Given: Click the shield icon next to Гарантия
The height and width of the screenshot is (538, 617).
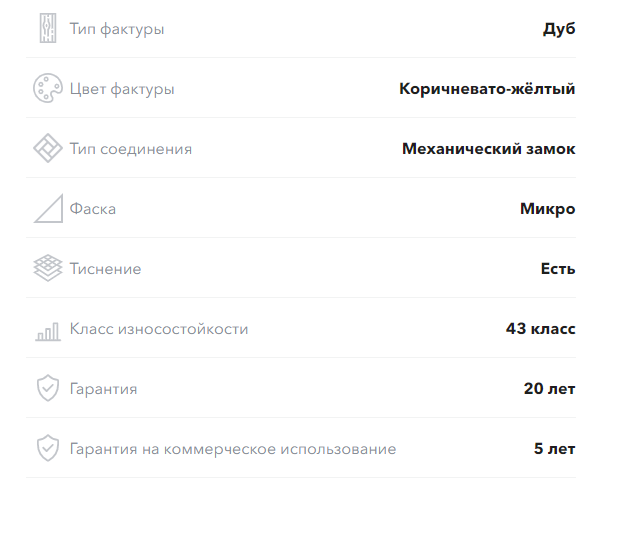Looking at the screenshot, I should pos(48,388).
